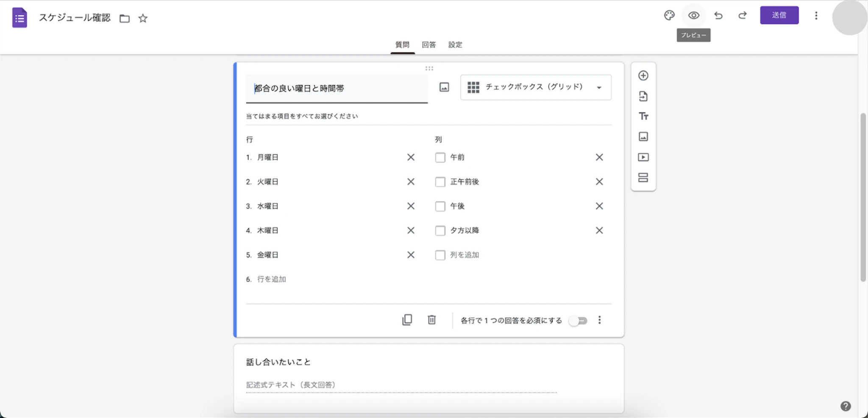Open the チェックボックス（グリッド） question type dropdown

pos(535,87)
